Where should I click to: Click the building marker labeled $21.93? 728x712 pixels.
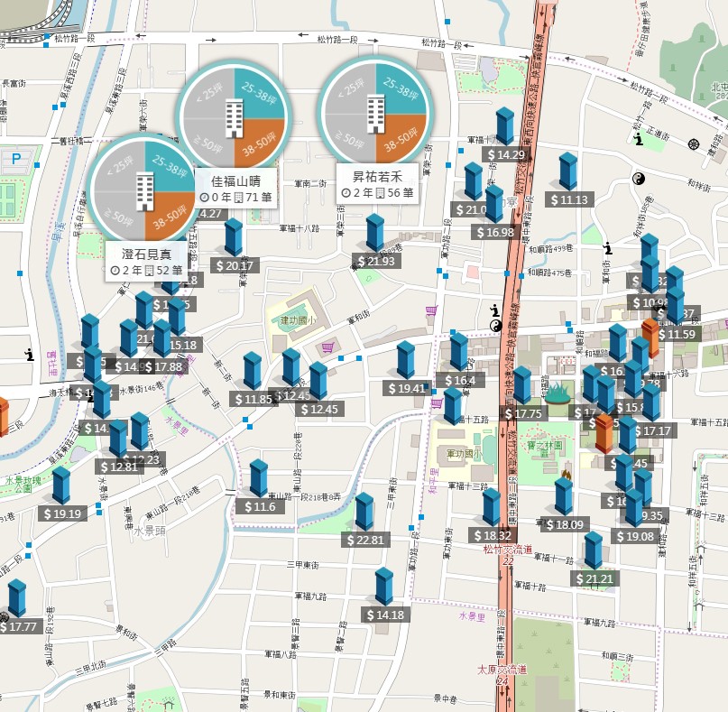click(x=375, y=233)
